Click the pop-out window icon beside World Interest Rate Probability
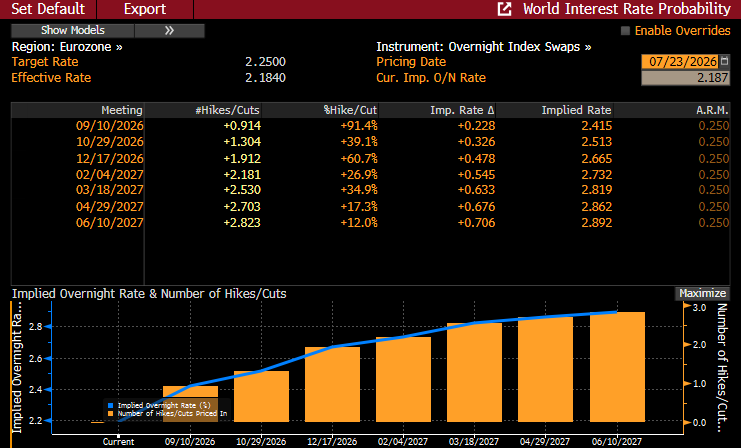 click(504, 9)
